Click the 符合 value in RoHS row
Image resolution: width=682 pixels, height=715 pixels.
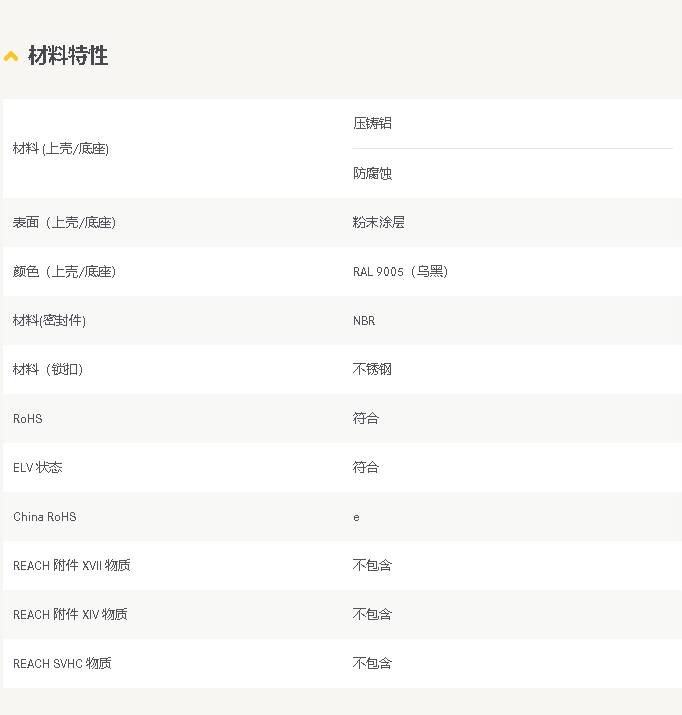[x=366, y=419]
